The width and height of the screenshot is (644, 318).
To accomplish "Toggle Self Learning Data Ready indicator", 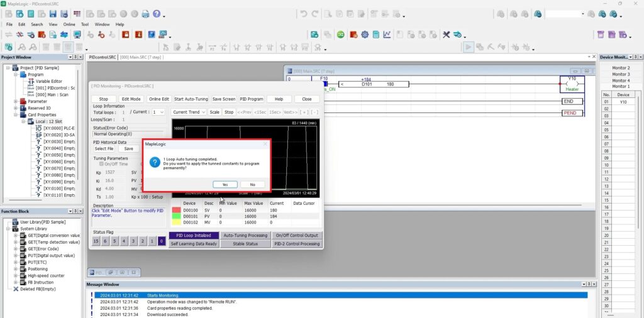I will coord(194,244).
